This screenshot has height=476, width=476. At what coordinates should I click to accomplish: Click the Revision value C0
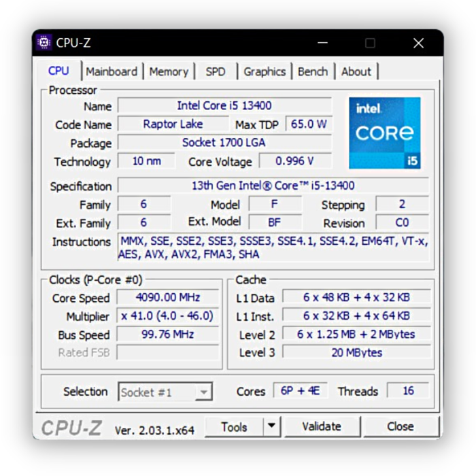point(402,222)
